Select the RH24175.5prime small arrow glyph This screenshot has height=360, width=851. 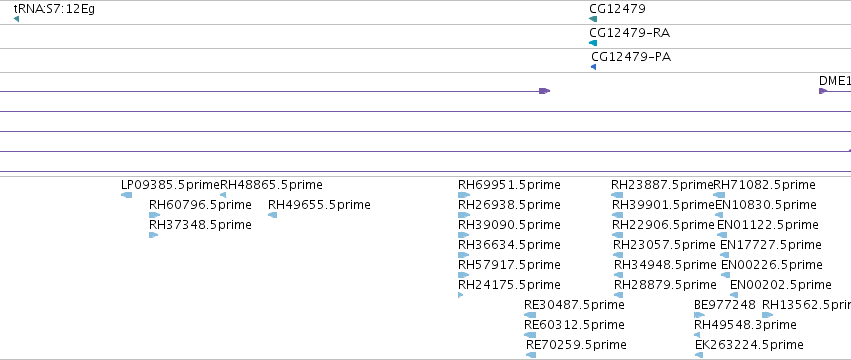pyautogui.click(x=461, y=295)
